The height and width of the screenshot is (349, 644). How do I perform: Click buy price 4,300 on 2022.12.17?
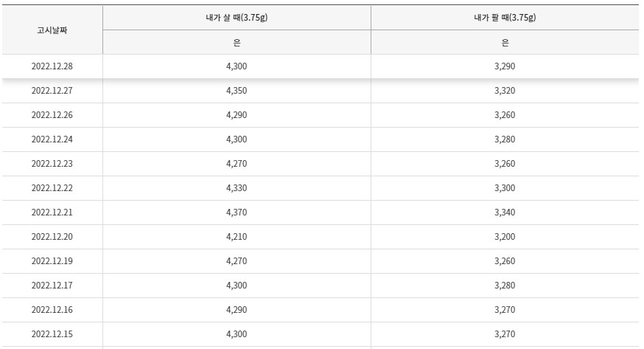(x=237, y=286)
